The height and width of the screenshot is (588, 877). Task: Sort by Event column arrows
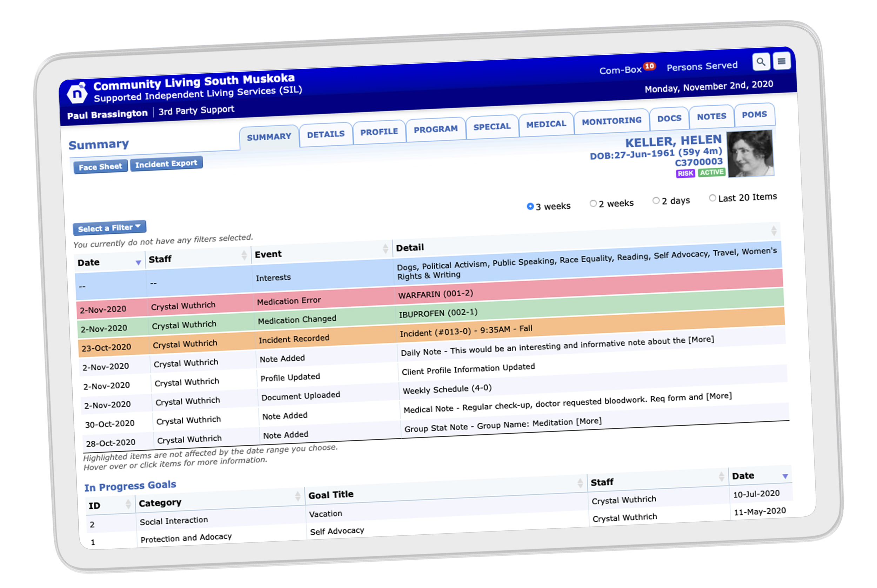385,248
